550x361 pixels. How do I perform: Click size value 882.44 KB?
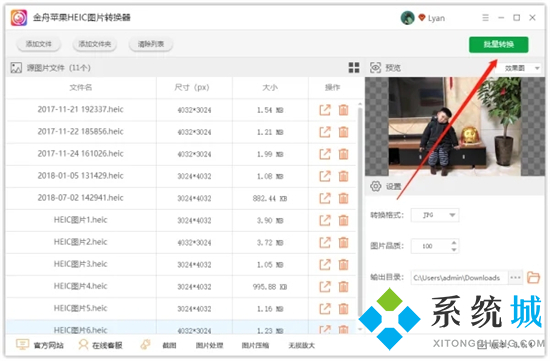click(270, 199)
